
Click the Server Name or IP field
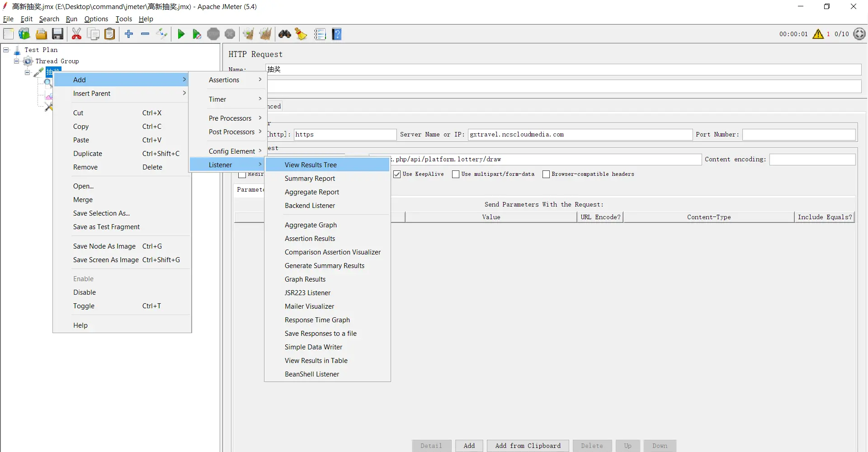[580, 135]
